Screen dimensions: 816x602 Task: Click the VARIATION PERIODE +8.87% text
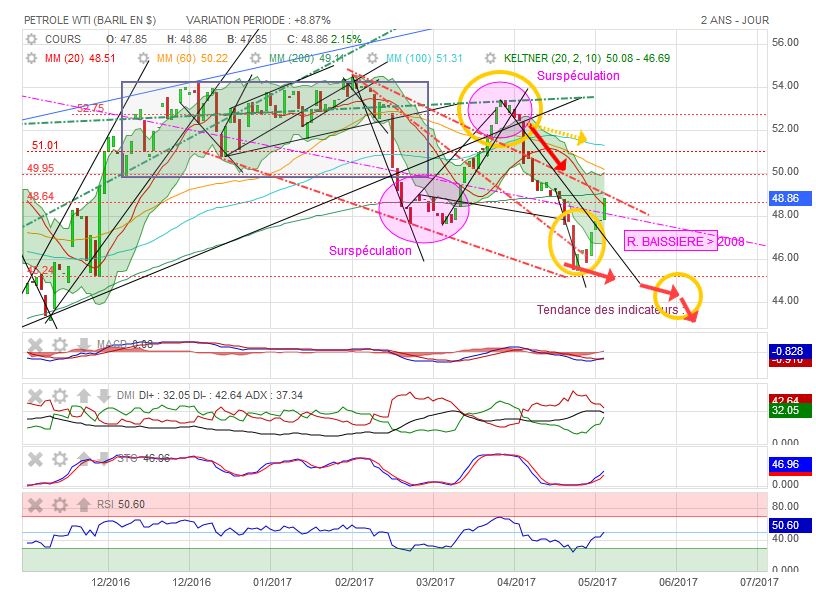click(258, 20)
